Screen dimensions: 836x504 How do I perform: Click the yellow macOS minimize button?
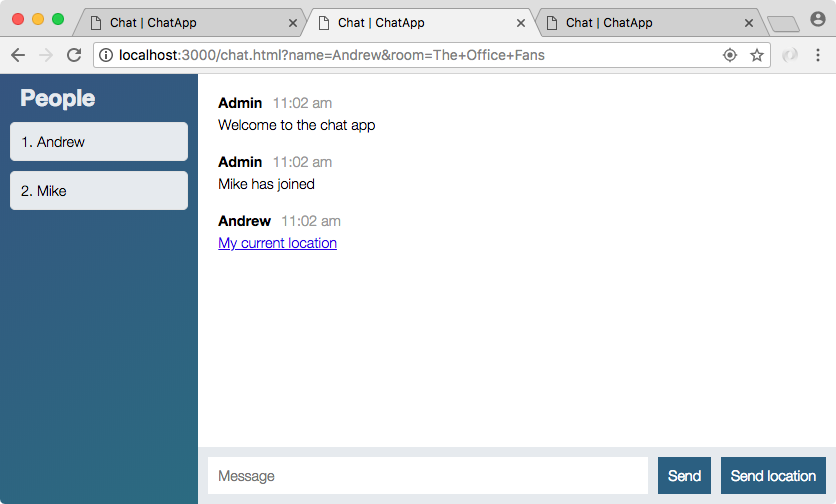[x=38, y=19]
